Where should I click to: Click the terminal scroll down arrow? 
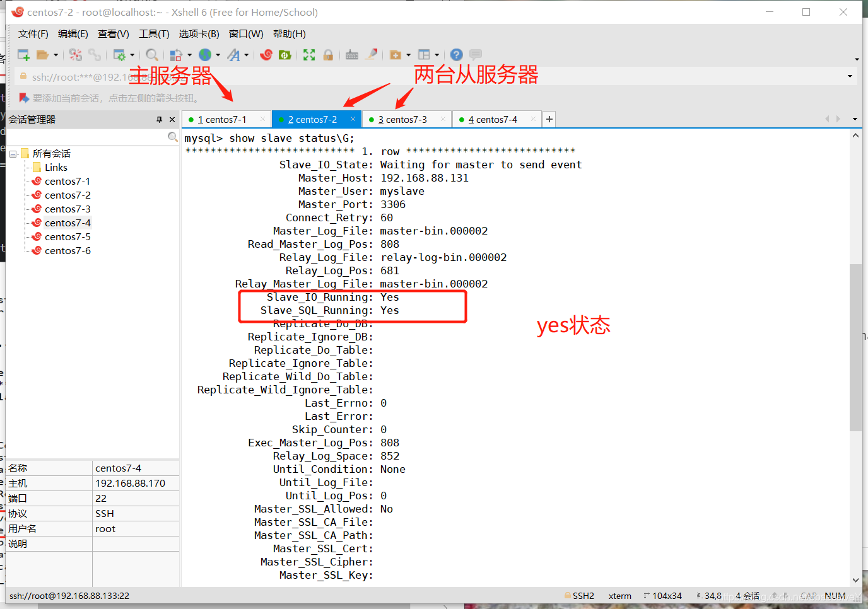855,580
